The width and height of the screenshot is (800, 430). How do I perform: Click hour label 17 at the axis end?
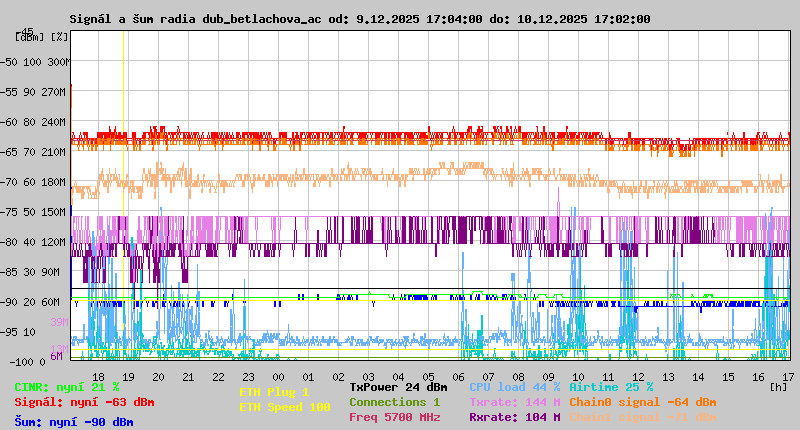pos(789,377)
